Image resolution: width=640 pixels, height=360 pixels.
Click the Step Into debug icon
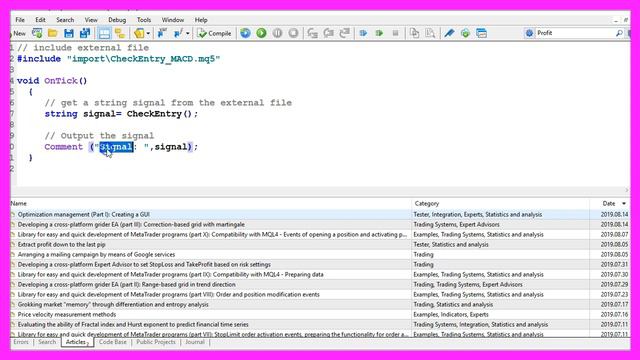coord(313,33)
